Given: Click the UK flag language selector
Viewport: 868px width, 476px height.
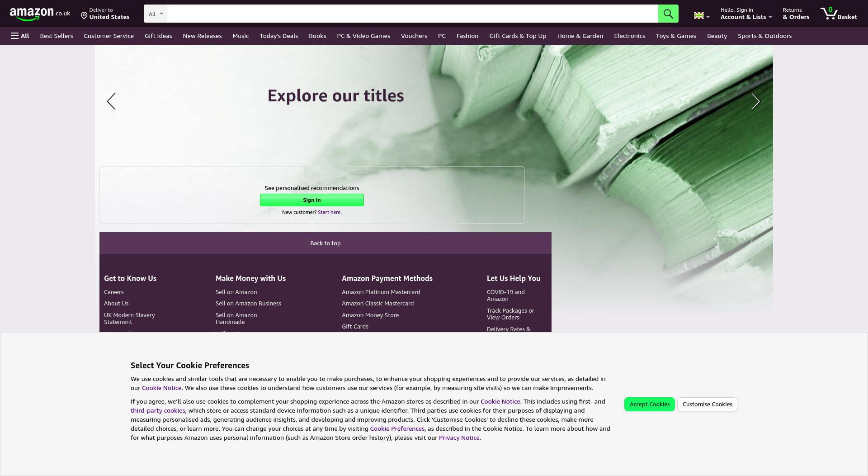Looking at the screenshot, I should (702, 15).
